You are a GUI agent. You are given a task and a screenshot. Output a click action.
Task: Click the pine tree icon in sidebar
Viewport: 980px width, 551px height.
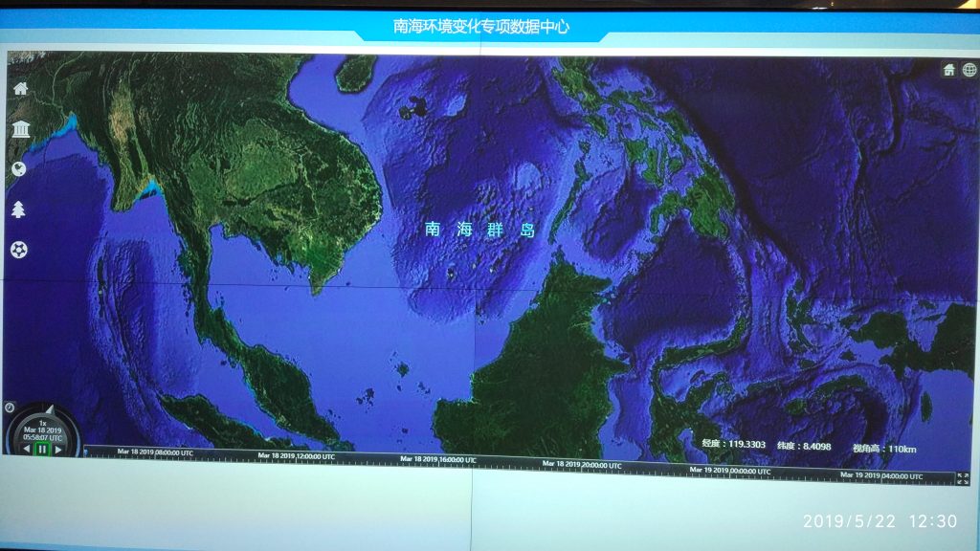pos(19,209)
